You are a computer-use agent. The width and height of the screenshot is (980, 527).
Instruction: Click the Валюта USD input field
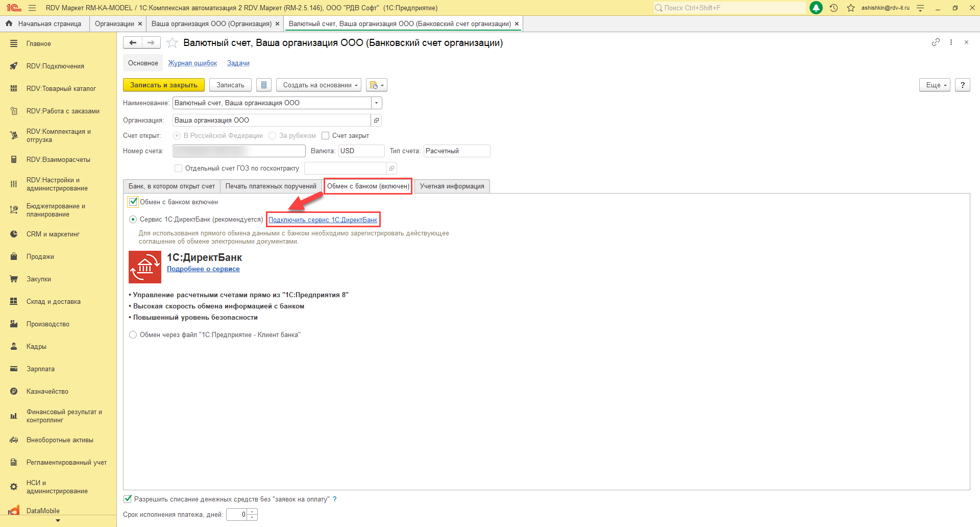click(x=361, y=151)
